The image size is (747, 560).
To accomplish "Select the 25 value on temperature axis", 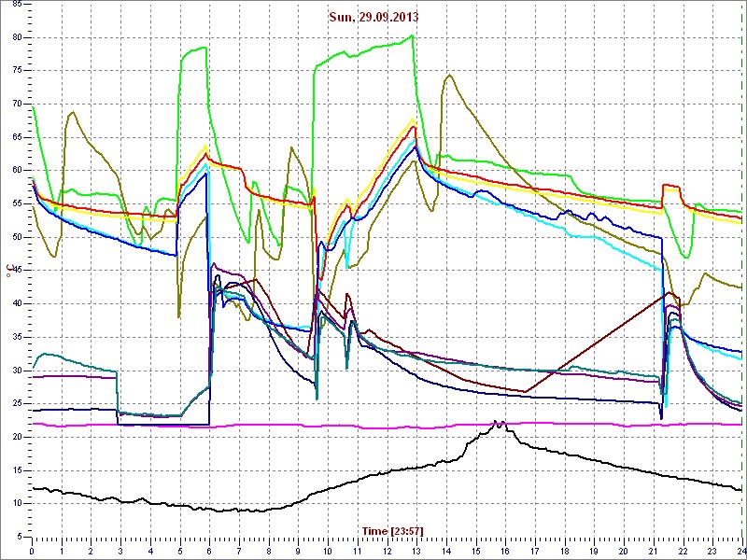I will tap(17, 404).
